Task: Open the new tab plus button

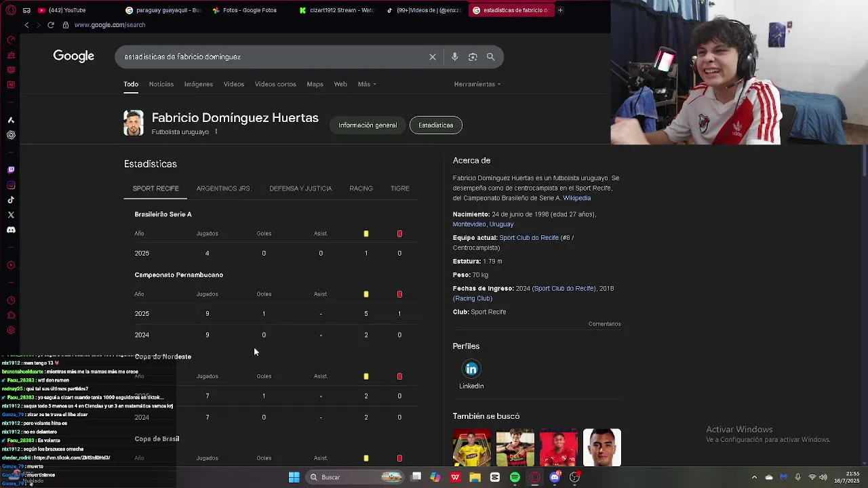Action: point(560,10)
